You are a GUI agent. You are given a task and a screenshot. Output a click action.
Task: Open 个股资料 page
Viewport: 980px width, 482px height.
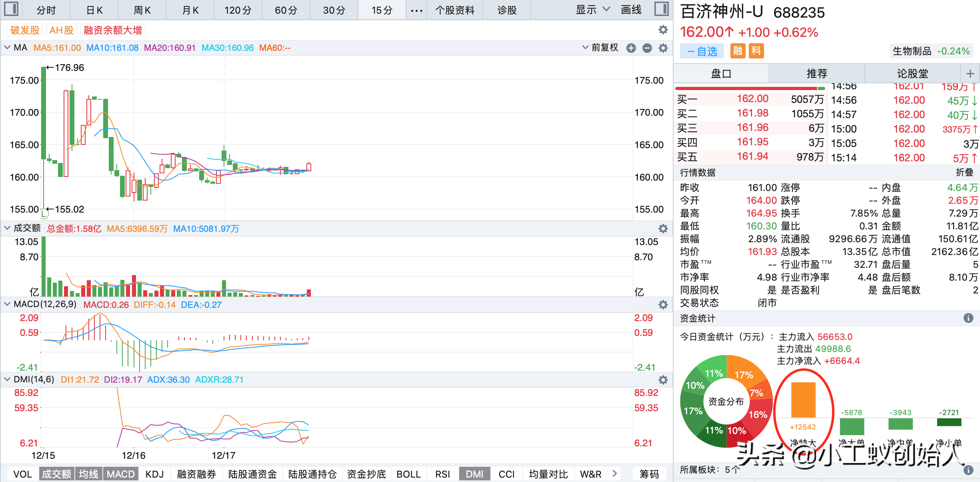click(455, 10)
